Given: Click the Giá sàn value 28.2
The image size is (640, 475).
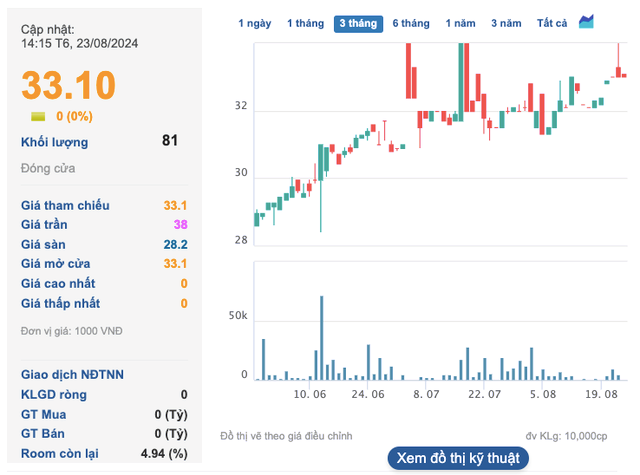Looking at the screenshot, I should tap(176, 244).
